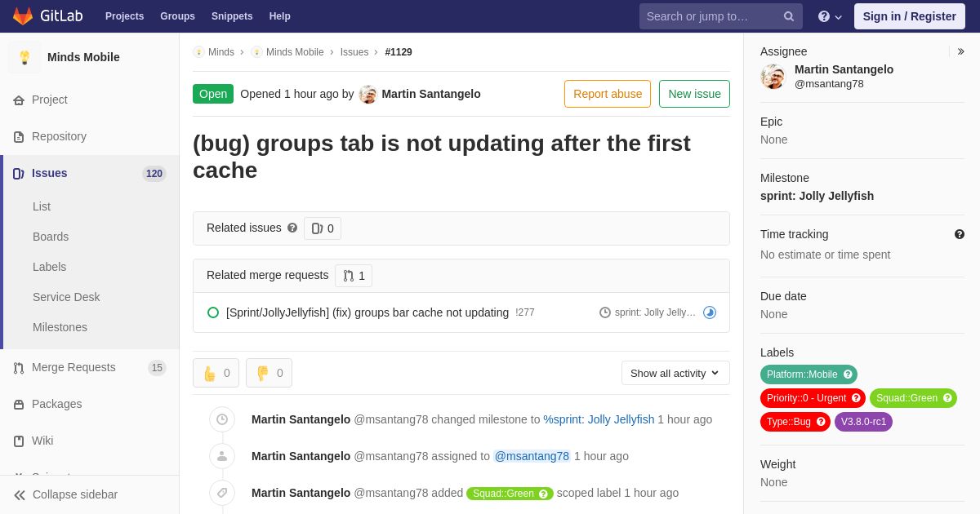The image size is (980, 514).
Task: Click the Platform::Mobile label help icon
Action: [848, 374]
